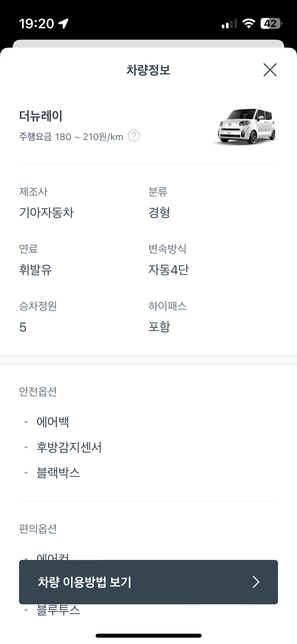Image resolution: width=297 pixels, height=644 pixels.
Task: Close the 차량정보 vehicle info panel
Action: [270, 70]
